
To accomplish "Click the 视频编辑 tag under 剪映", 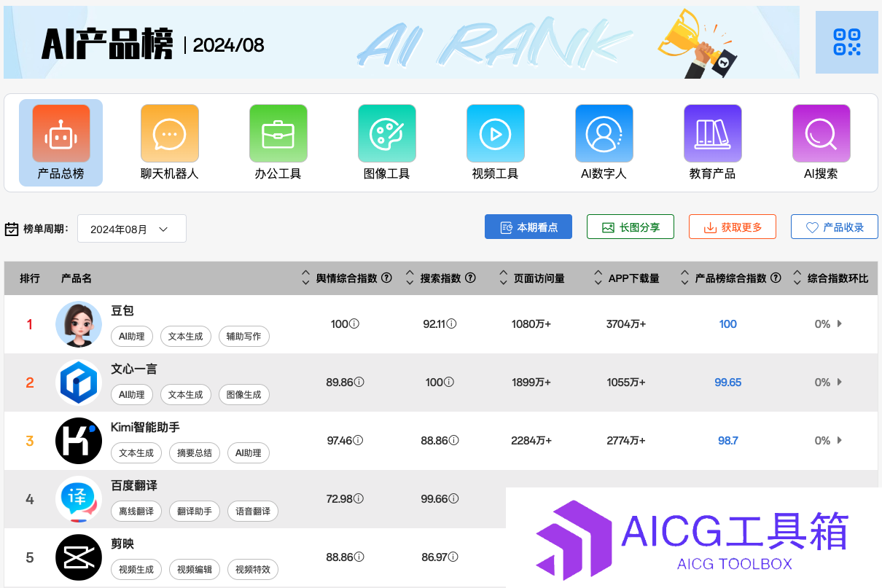I will 195,569.
